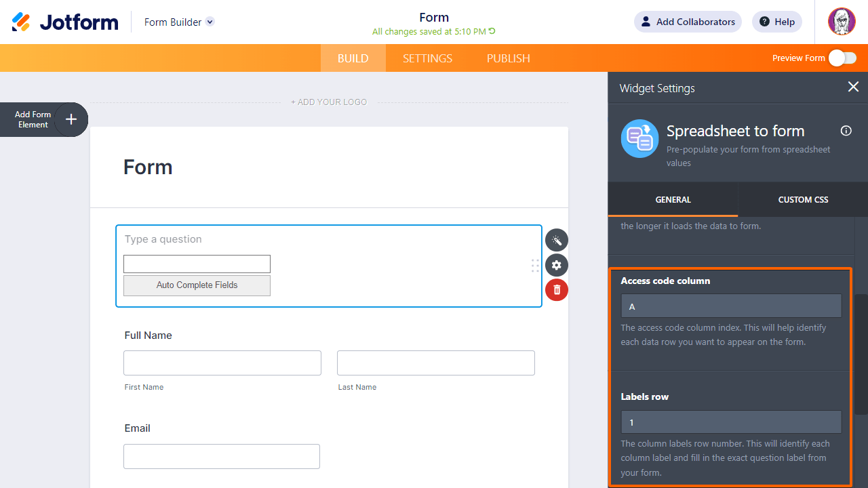Click the Add Collaborators button
868x488 pixels.
click(x=688, y=22)
